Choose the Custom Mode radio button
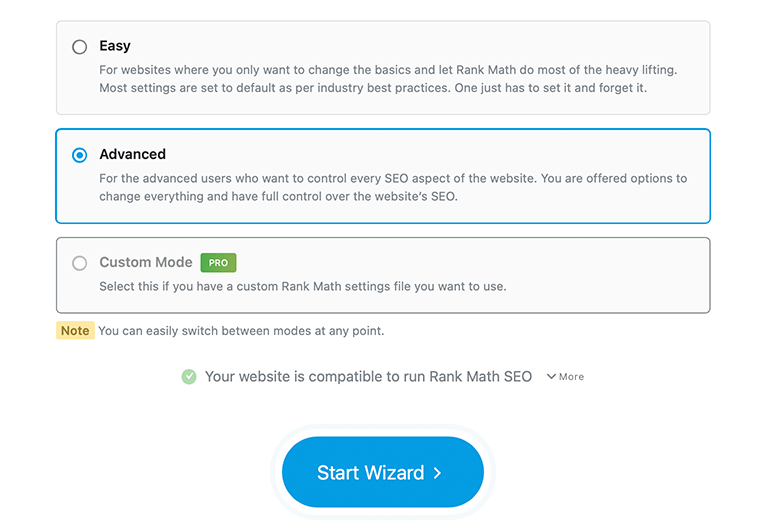 point(80,263)
